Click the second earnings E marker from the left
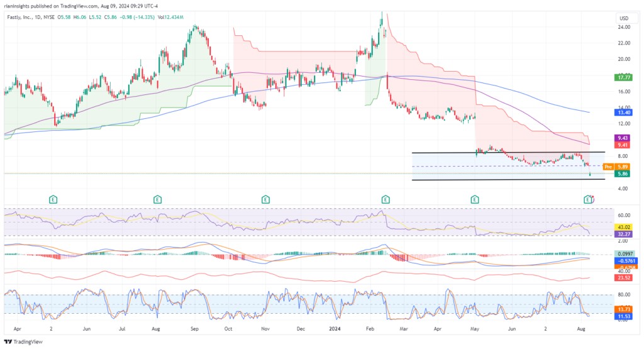Viewport: 644px width, 349px height. (x=157, y=199)
